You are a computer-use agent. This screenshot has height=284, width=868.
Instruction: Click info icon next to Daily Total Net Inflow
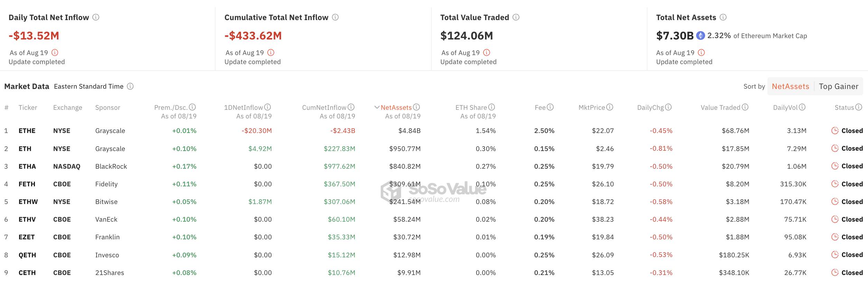pyautogui.click(x=96, y=17)
